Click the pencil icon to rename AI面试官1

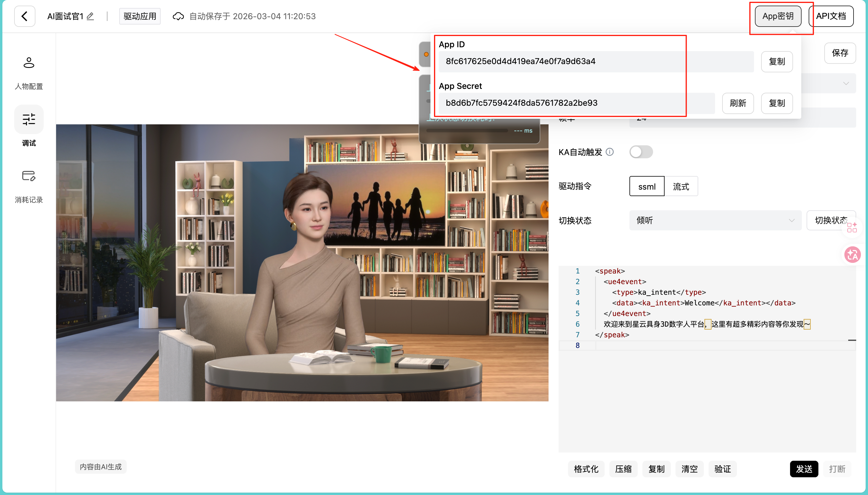[90, 16]
